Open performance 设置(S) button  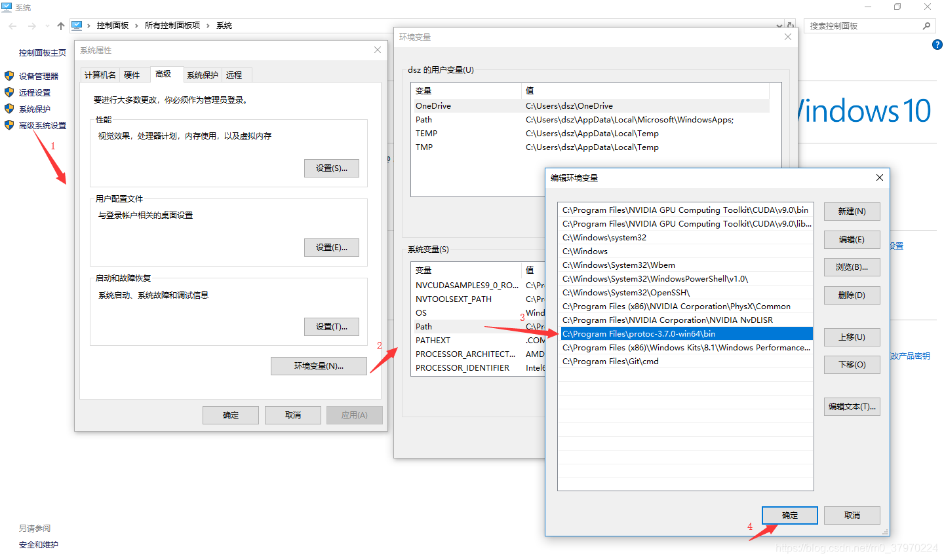(332, 168)
